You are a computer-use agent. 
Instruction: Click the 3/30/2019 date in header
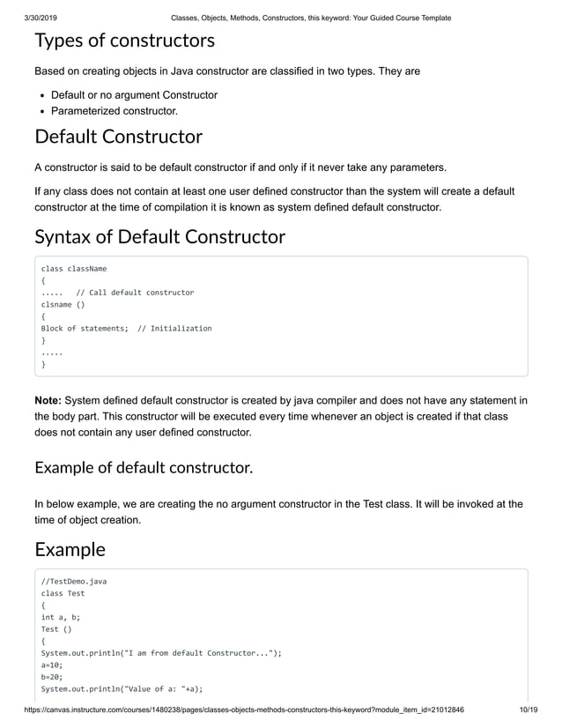pyautogui.click(x=41, y=19)
